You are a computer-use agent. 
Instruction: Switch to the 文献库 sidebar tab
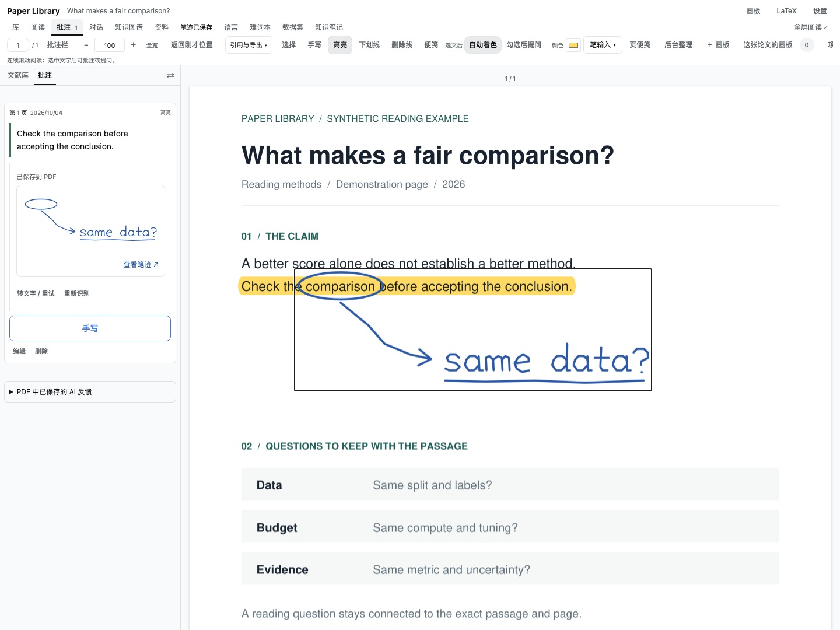pyautogui.click(x=18, y=75)
